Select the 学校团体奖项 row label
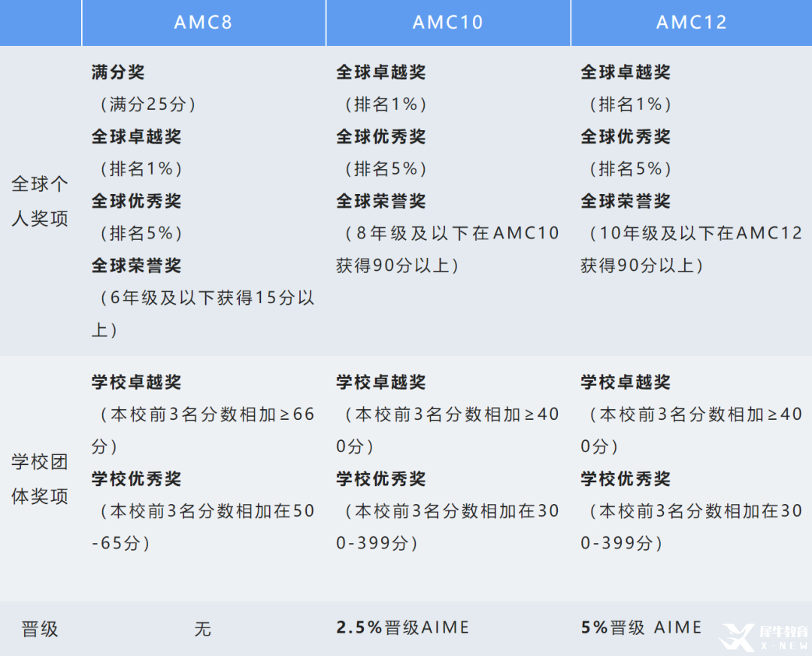This screenshot has height=656, width=812. tap(40, 478)
